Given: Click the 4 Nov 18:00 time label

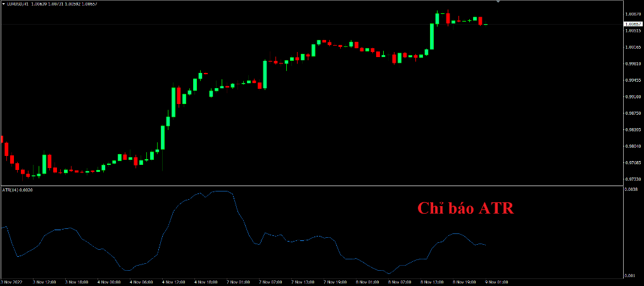Looking at the screenshot, I should (206, 283).
